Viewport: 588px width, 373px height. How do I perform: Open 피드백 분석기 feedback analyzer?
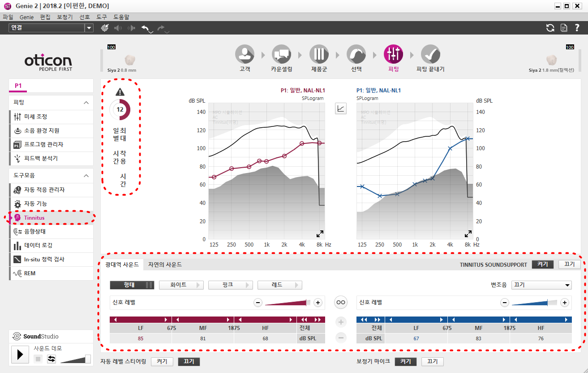pos(51,158)
